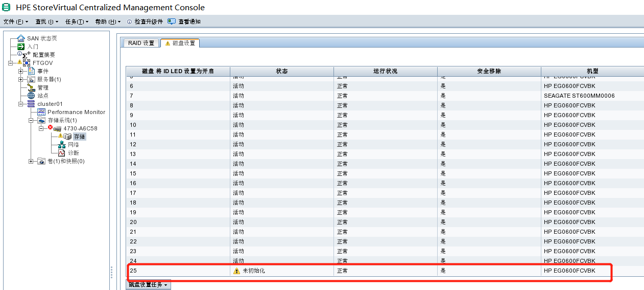Click the 检查升级件 info icon
Screen dimensions: 644x290
[x=130, y=21]
